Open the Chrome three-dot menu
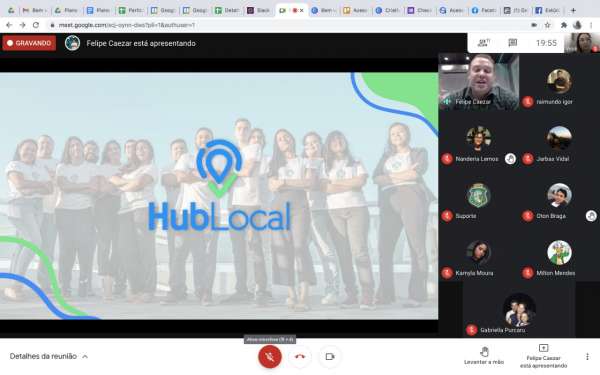 coord(591,25)
